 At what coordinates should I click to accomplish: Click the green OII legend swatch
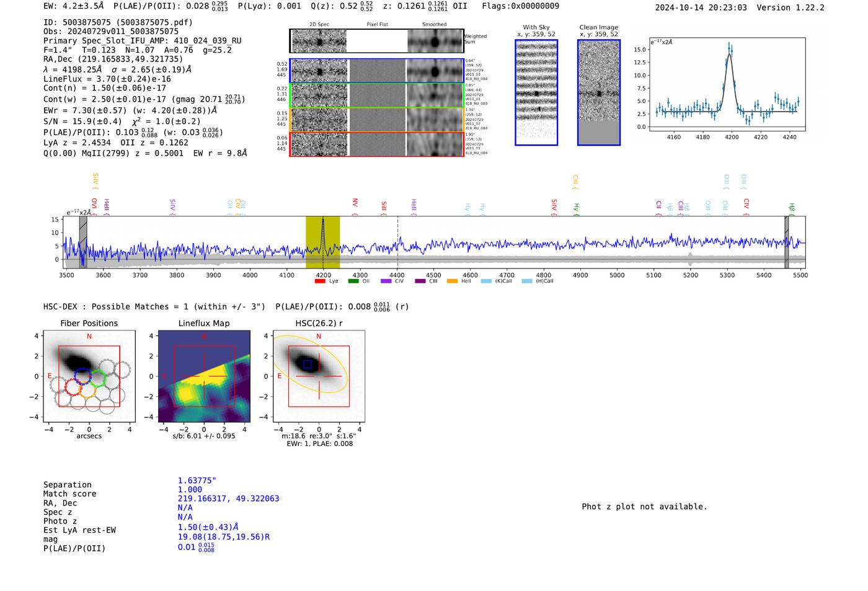coord(353,282)
